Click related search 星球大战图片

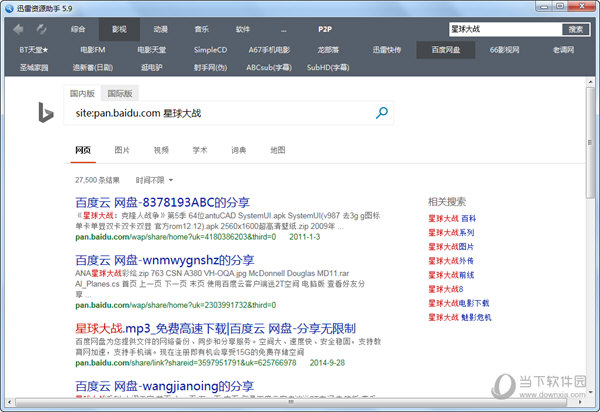[x=451, y=246]
